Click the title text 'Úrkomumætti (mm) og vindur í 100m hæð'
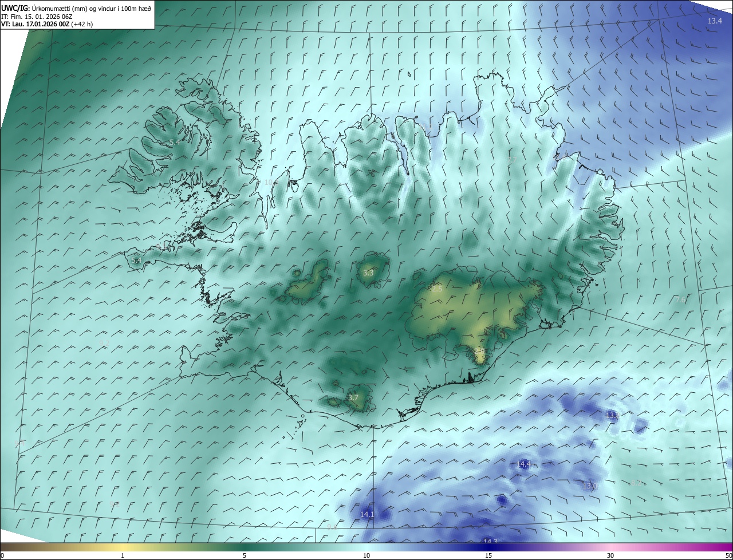This screenshot has height=560, width=733. (92, 8)
